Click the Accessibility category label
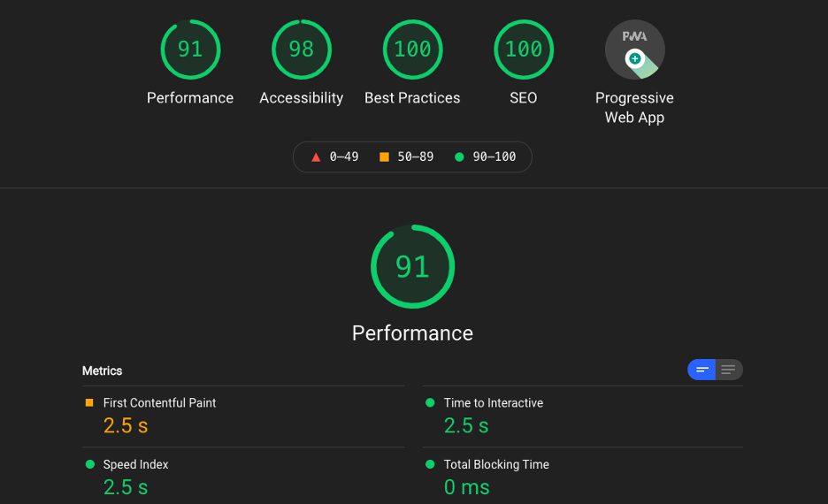Image resolution: width=828 pixels, height=504 pixels. 302,98
